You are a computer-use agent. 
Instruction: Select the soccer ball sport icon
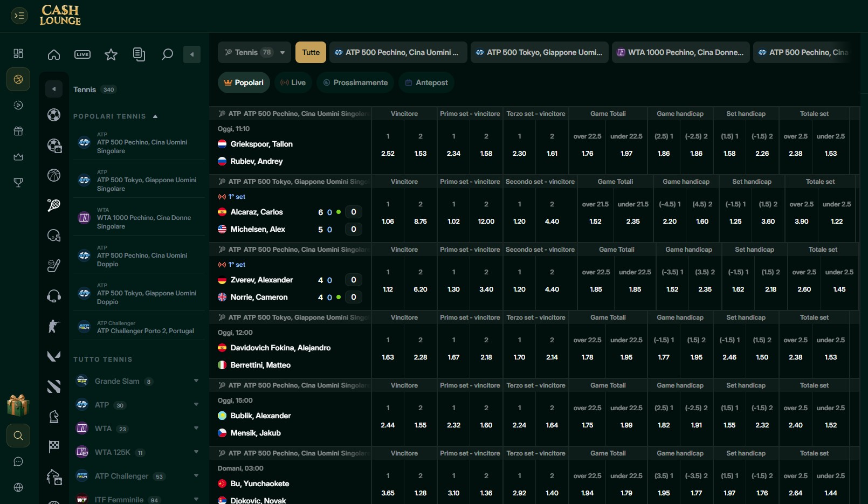pos(54,115)
